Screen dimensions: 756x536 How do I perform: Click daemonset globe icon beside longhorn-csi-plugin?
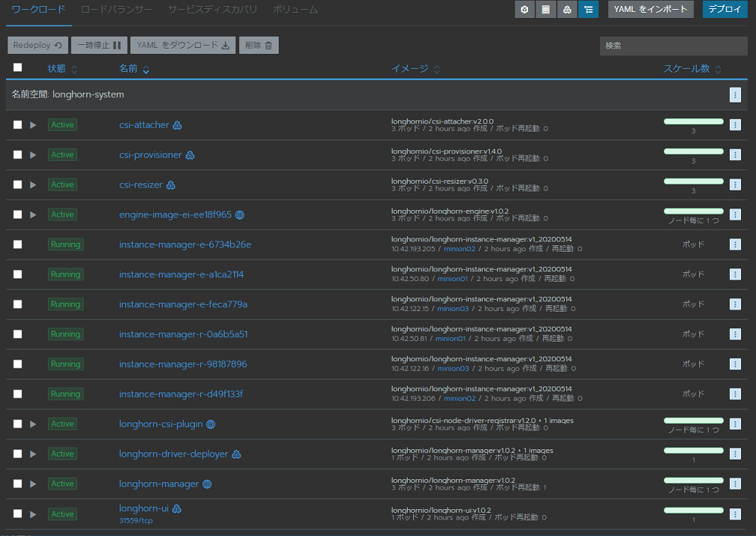pos(211,425)
